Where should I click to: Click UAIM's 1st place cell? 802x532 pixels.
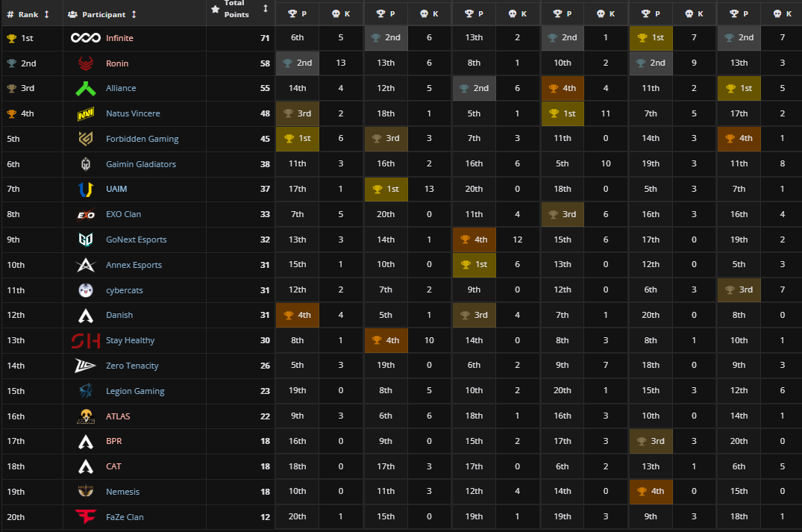[386, 190]
